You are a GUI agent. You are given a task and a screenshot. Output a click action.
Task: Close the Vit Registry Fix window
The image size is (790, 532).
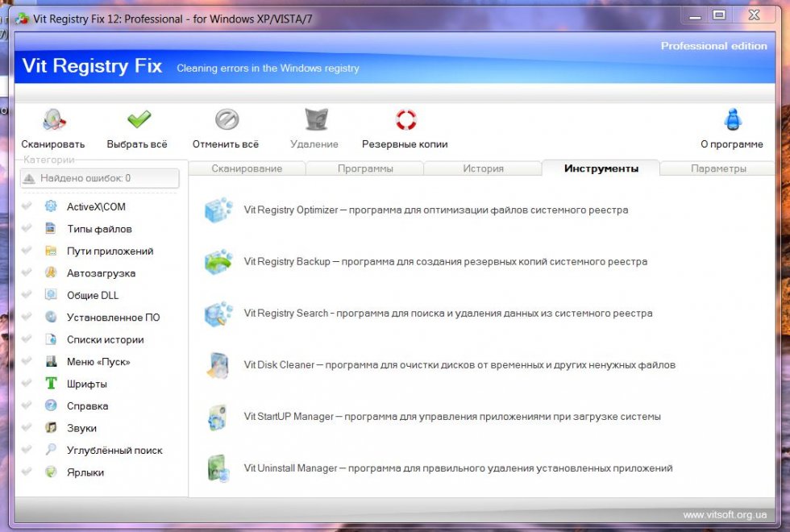click(x=755, y=15)
